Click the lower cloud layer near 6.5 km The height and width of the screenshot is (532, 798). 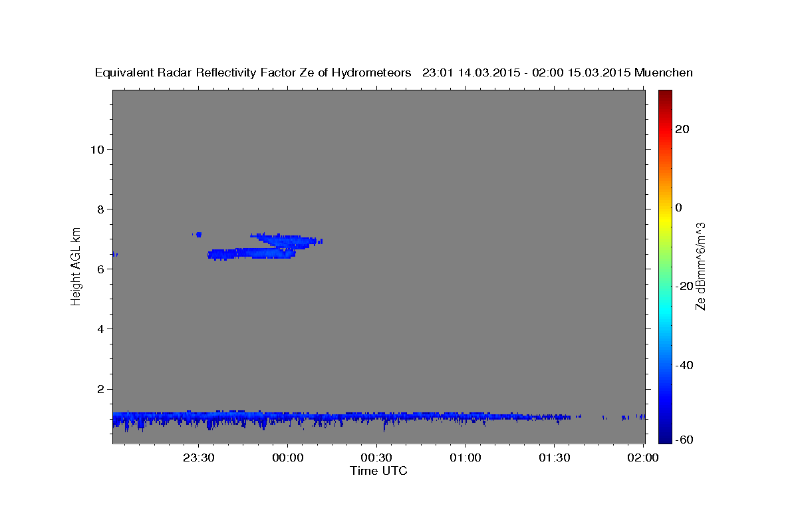(x=251, y=253)
